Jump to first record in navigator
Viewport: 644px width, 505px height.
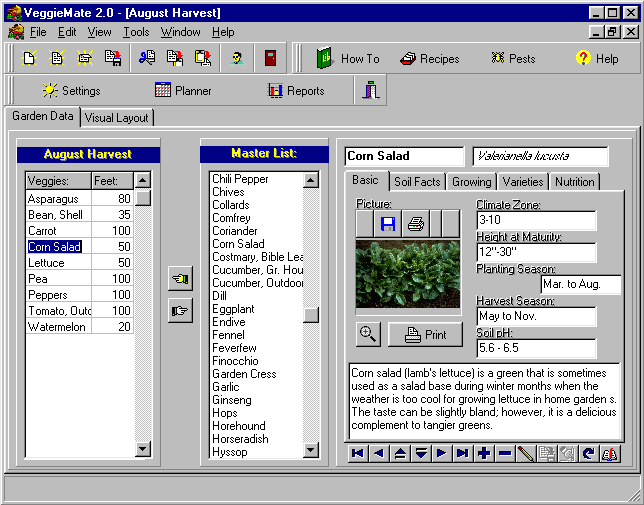coord(358,453)
